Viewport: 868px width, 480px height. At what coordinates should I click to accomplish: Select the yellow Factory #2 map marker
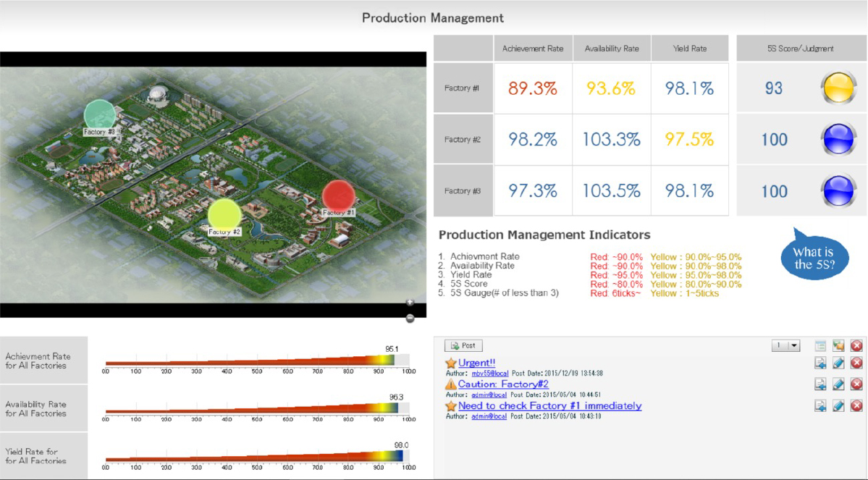click(224, 214)
